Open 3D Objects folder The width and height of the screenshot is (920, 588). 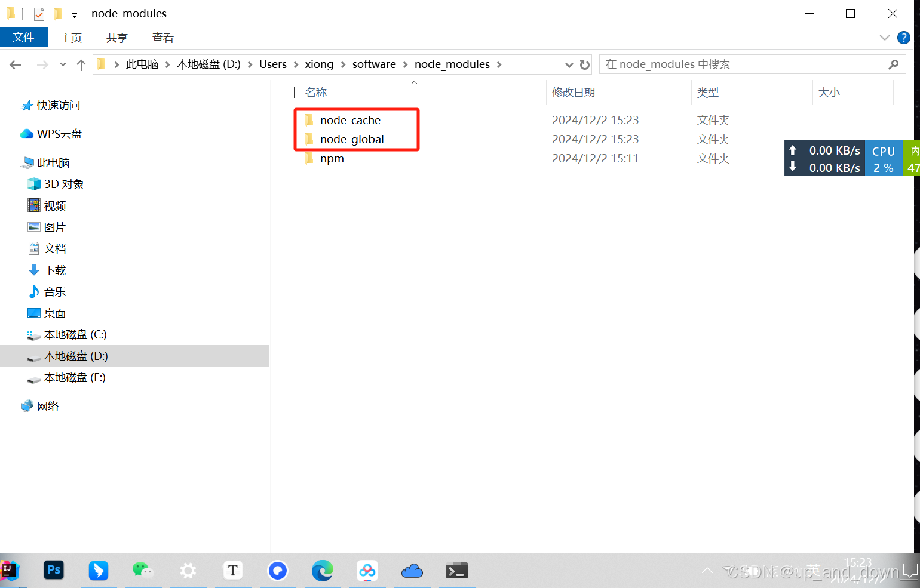(56, 184)
